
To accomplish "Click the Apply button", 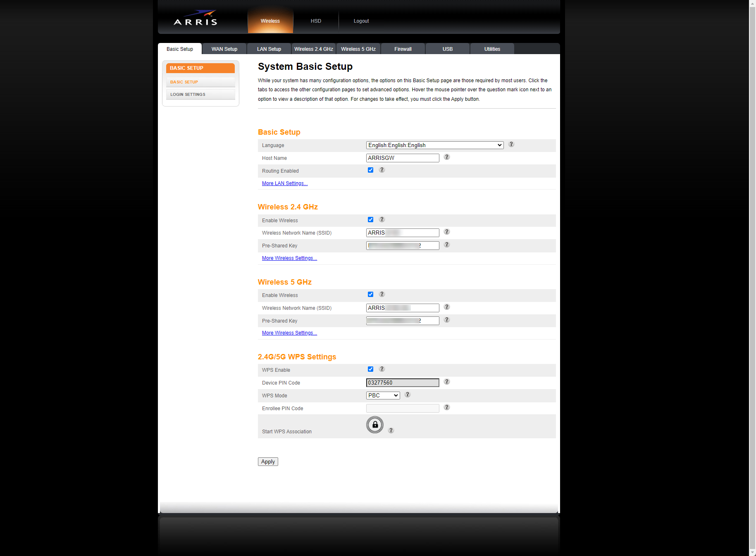I will point(267,461).
